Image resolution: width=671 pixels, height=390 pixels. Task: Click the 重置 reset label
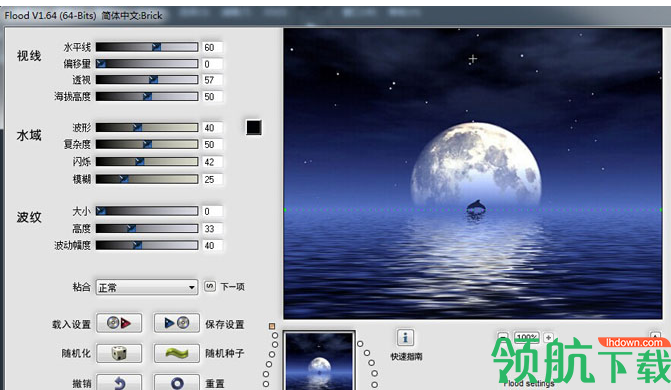click(x=215, y=384)
